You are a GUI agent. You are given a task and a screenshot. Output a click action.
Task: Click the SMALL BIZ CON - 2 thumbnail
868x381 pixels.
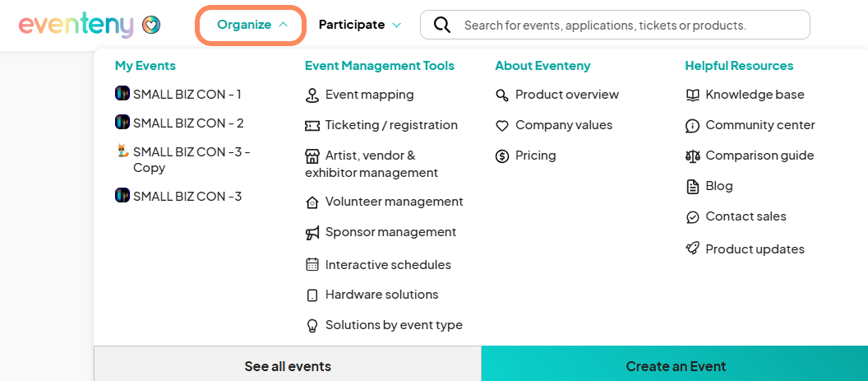point(122,122)
